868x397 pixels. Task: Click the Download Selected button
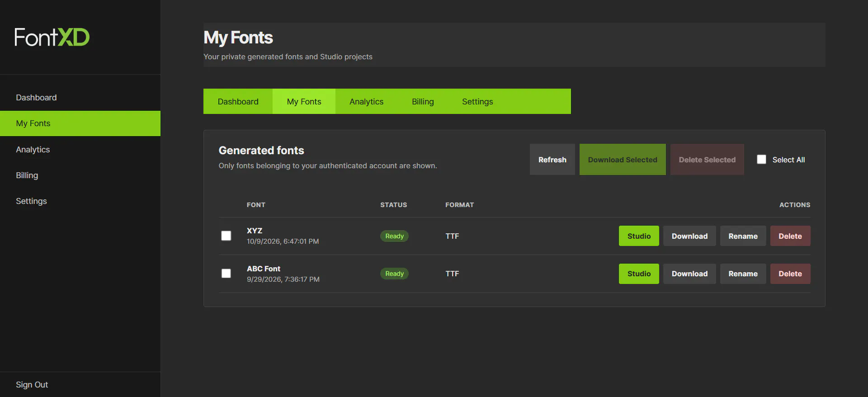[623, 160]
